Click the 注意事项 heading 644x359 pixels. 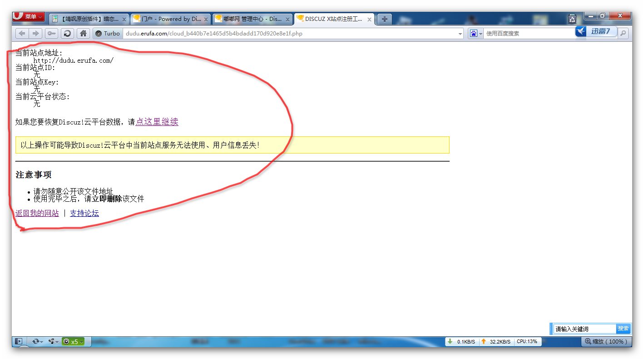(34, 175)
